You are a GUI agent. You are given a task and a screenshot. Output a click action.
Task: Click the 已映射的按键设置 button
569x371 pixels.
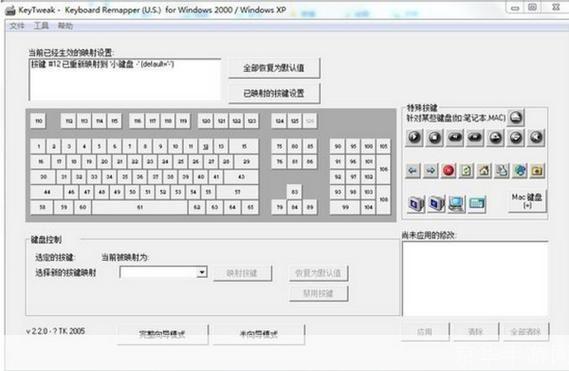[x=274, y=93]
